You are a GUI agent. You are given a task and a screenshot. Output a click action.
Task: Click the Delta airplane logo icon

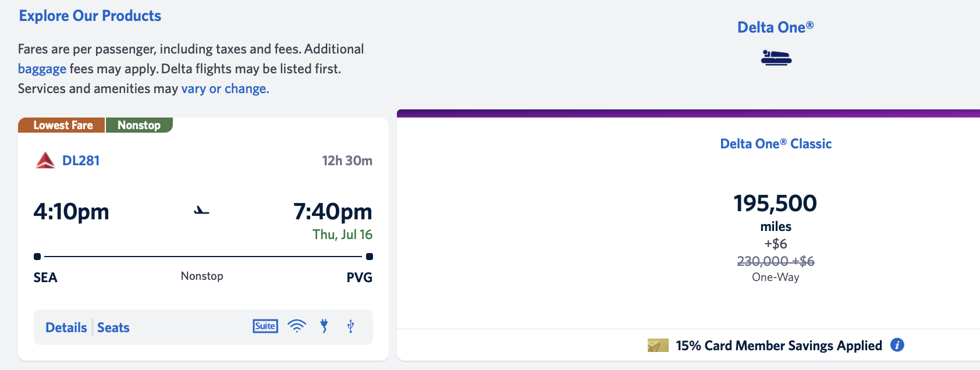point(44,161)
